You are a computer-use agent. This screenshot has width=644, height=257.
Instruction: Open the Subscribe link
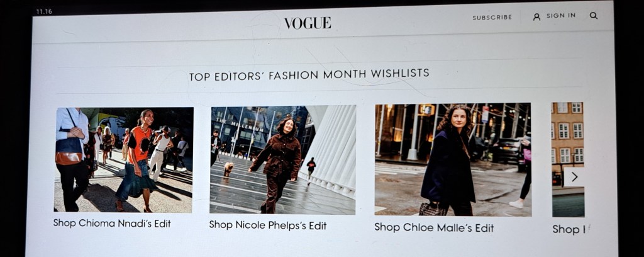click(492, 17)
